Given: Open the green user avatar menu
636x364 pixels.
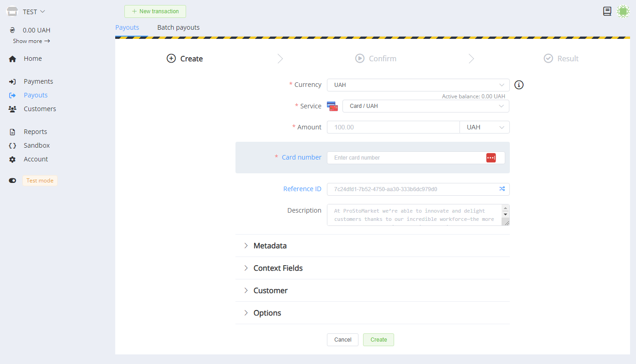Looking at the screenshot, I should pyautogui.click(x=623, y=11).
